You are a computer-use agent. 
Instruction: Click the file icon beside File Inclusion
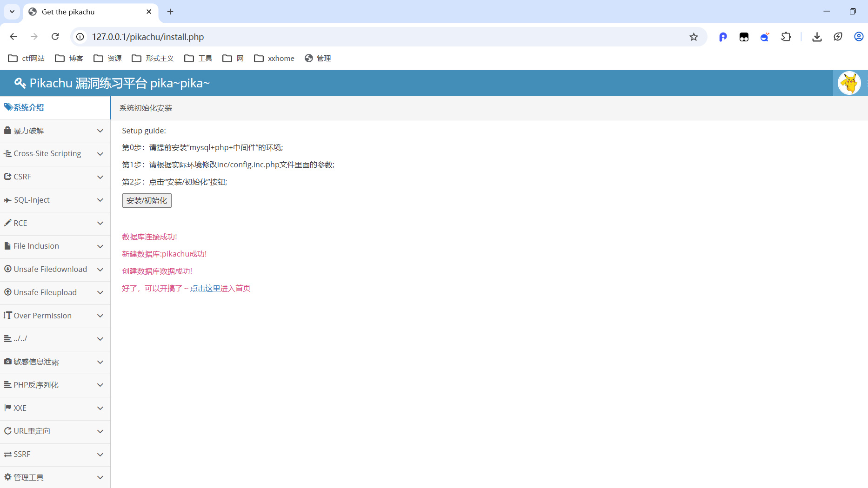[x=7, y=246]
